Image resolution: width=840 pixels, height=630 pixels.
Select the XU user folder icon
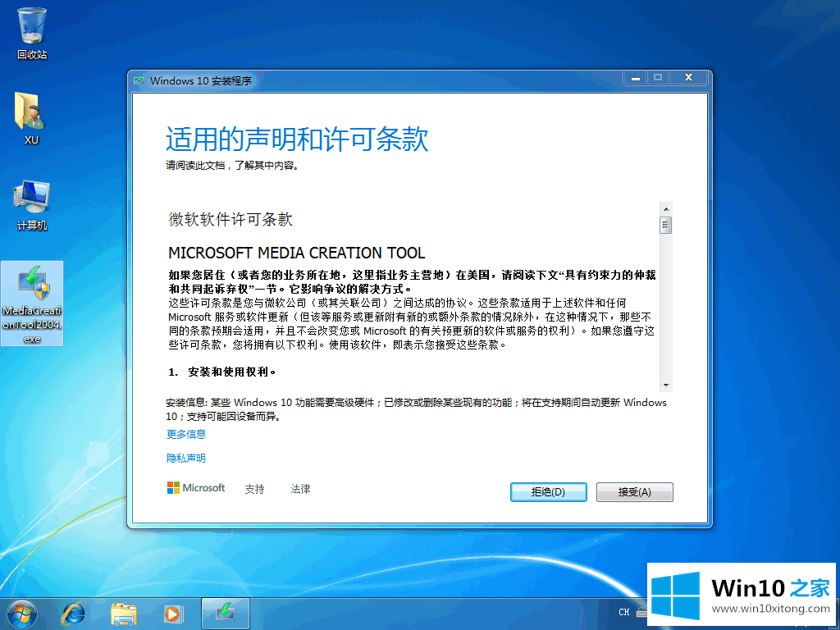click(31, 118)
